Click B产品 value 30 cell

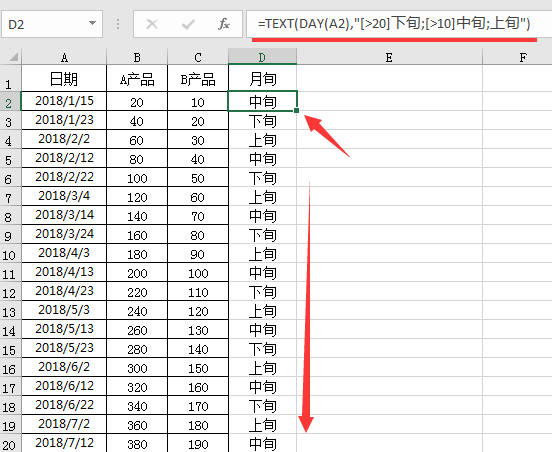[198, 139]
